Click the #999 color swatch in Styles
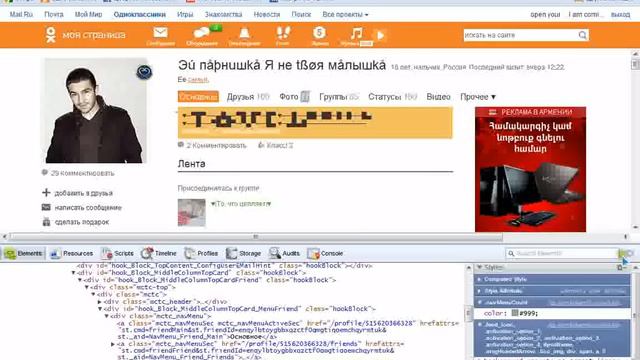 coord(515,313)
